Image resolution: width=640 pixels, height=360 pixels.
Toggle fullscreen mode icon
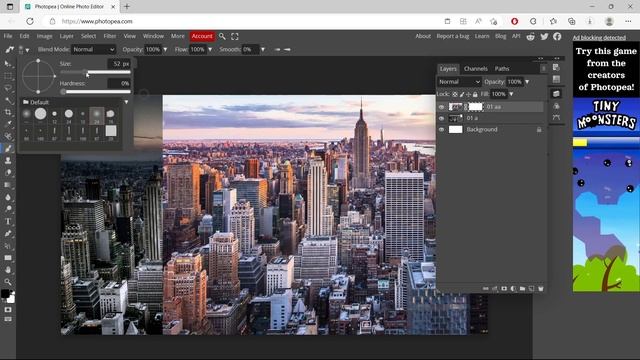coord(235,36)
